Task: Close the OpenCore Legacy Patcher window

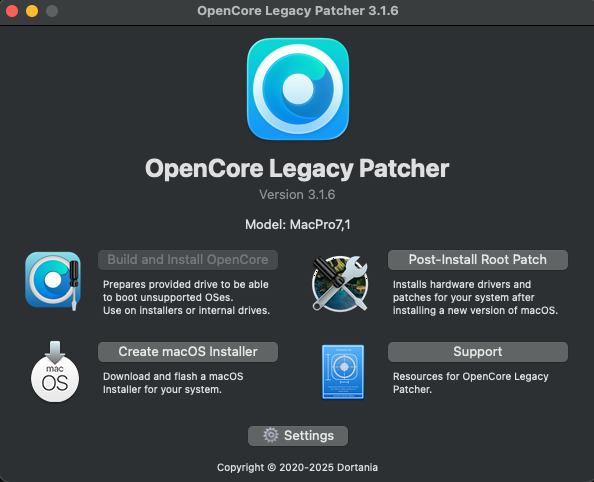Action: point(12,11)
